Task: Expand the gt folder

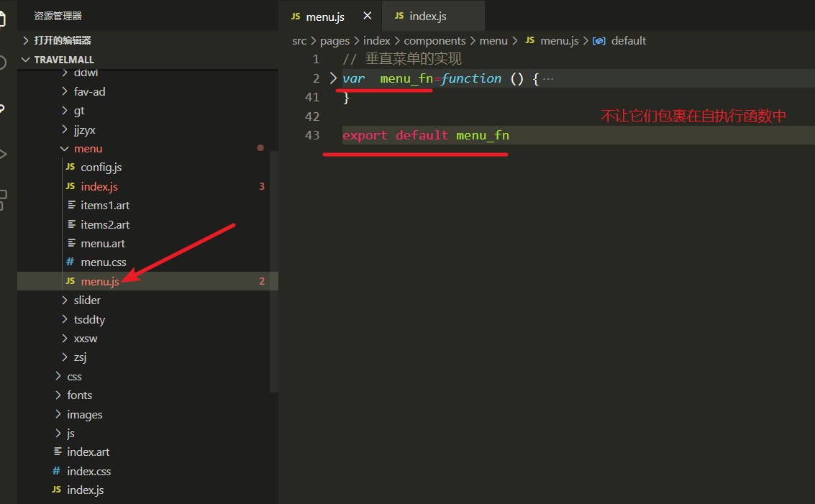Action: click(x=65, y=111)
